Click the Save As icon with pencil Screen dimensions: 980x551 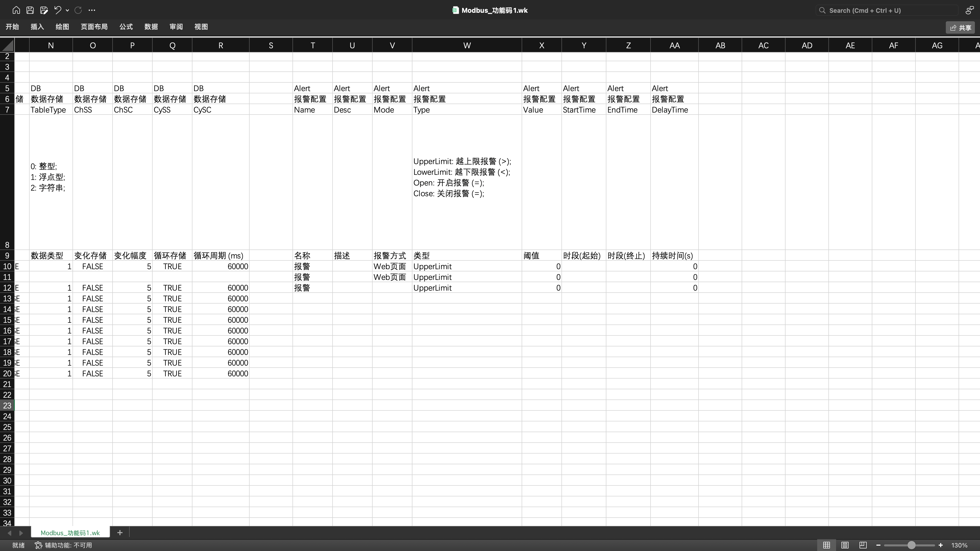(x=44, y=10)
